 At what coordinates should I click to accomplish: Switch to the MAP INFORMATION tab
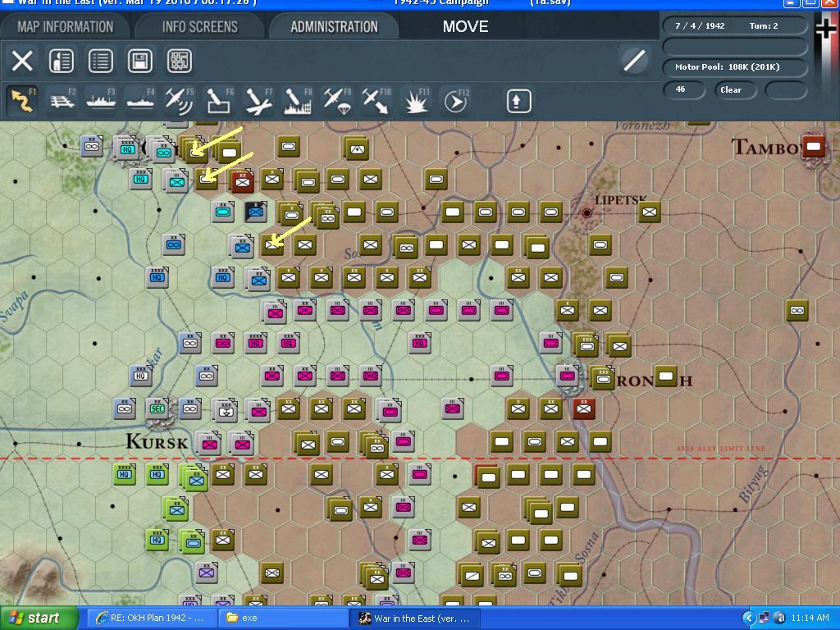(x=66, y=27)
